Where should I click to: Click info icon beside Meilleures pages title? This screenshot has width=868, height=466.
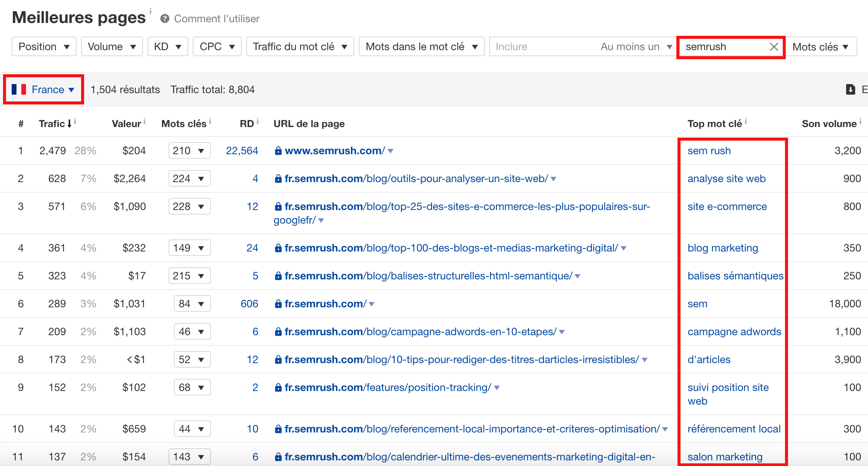150,11
